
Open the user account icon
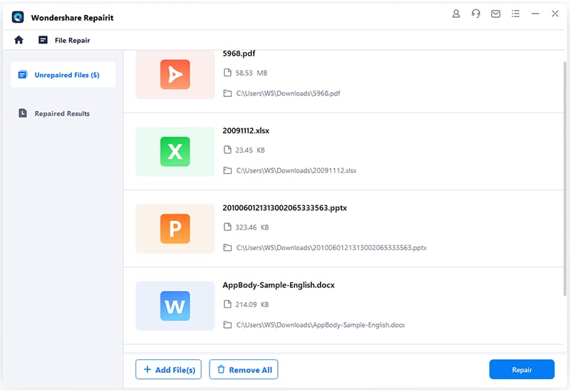(x=457, y=14)
